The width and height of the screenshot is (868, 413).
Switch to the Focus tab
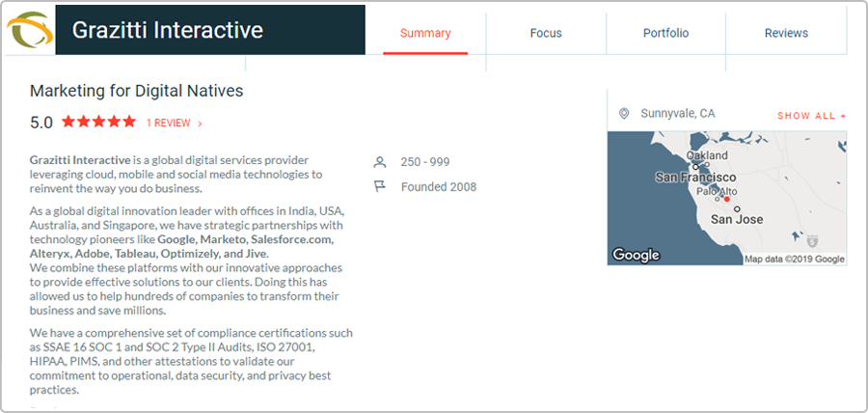pos(546,33)
